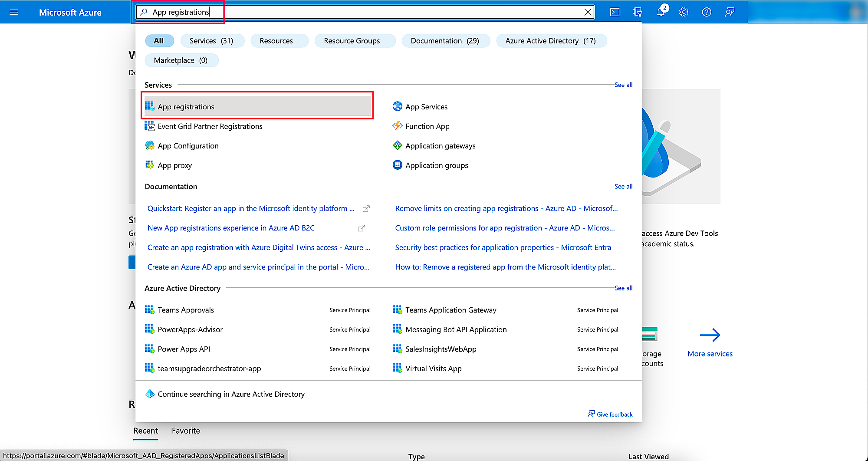The height and width of the screenshot is (461, 868).
Task: Open Remove limits on creating app registrations link
Action: coord(506,208)
